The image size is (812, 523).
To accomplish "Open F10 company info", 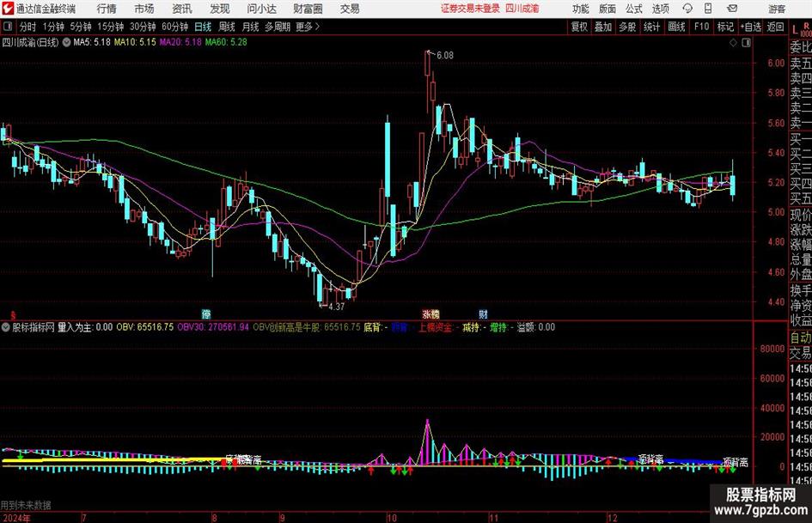I will click(x=701, y=27).
